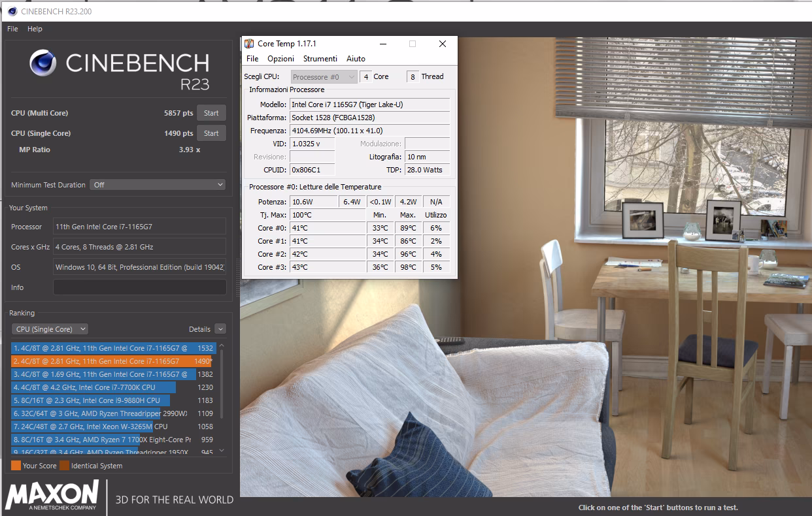Select the Xeon W-3265M ranking row
Viewport: 812px width, 516px height.
(112, 427)
